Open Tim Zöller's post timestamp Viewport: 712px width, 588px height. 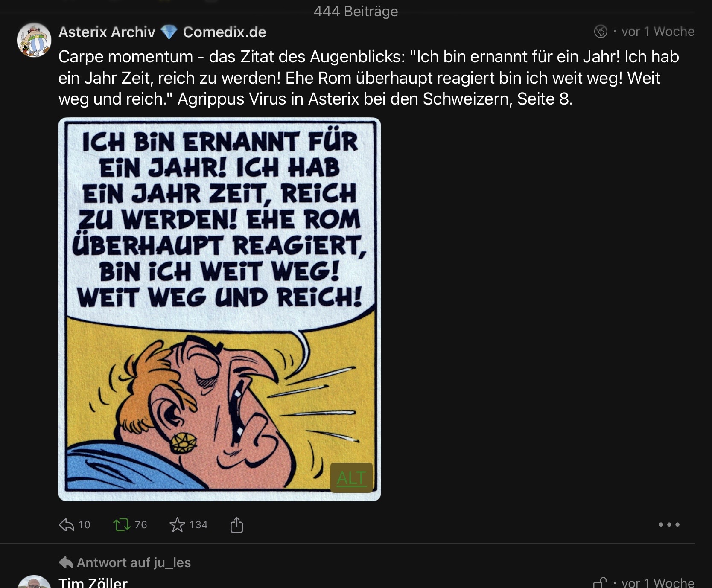pyautogui.click(x=658, y=582)
